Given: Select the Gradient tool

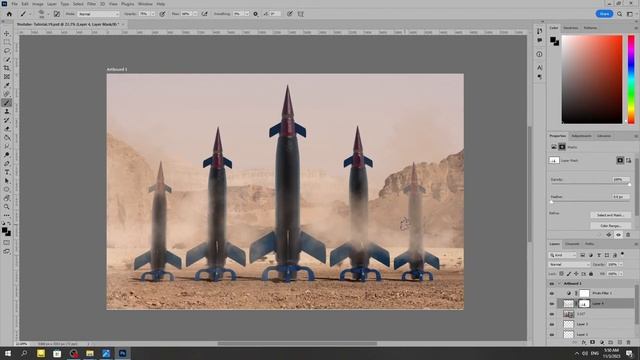Looking at the screenshot, I should pos(7,138).
